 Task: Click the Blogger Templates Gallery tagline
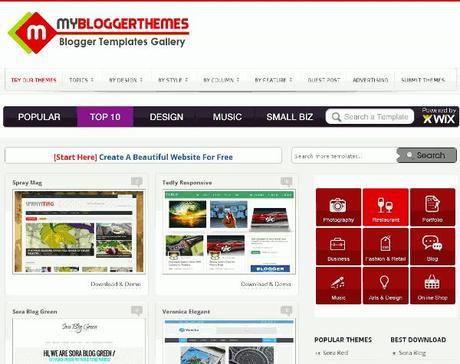coord(122,42)
